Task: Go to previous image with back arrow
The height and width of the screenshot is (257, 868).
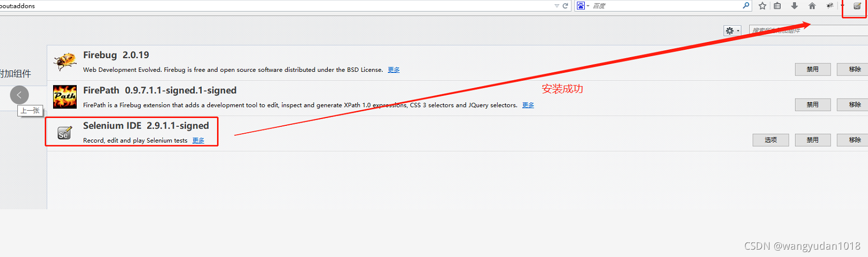Action: (19, 95)
